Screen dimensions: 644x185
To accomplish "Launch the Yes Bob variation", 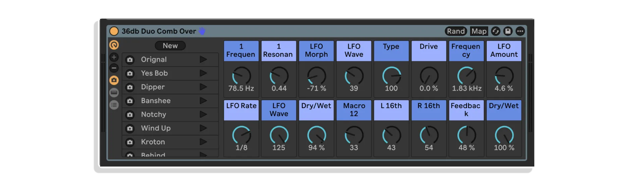I will click(203, 73).
